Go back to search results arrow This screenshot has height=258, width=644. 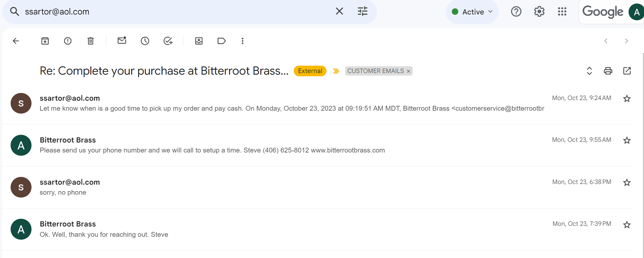click(x=16, y=41)
